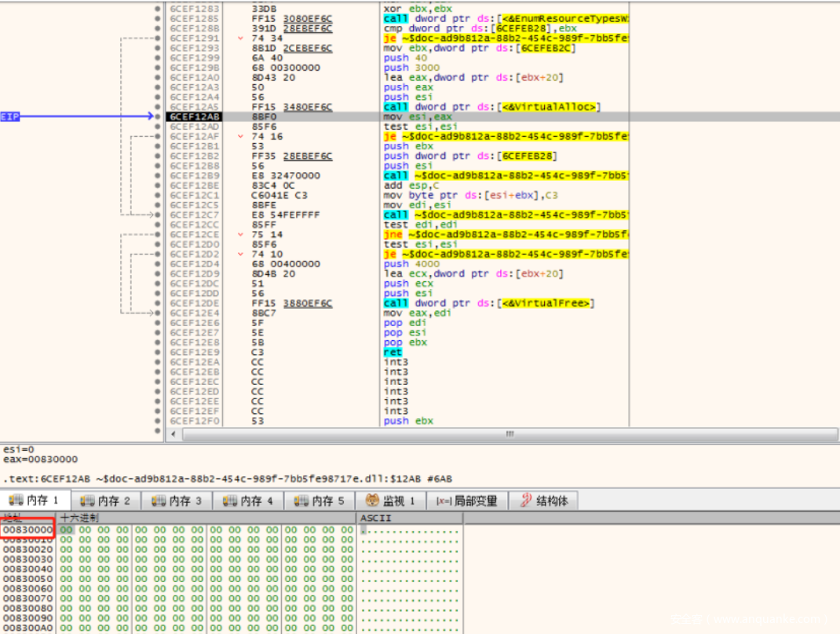The width and height of the screenshot is (840, 634).
Task: Click the disassembly horizontal scrollbar thumb
Action: (509, 433)
